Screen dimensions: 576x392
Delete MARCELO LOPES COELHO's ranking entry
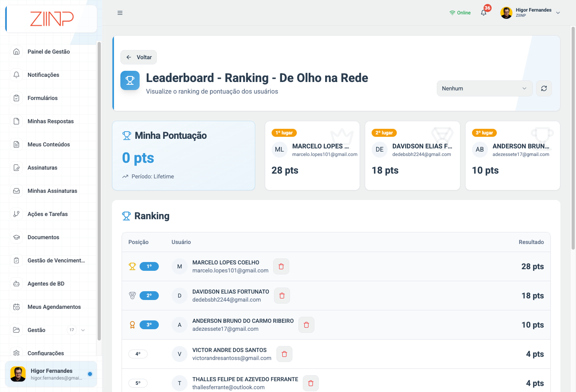coord(281,266)
